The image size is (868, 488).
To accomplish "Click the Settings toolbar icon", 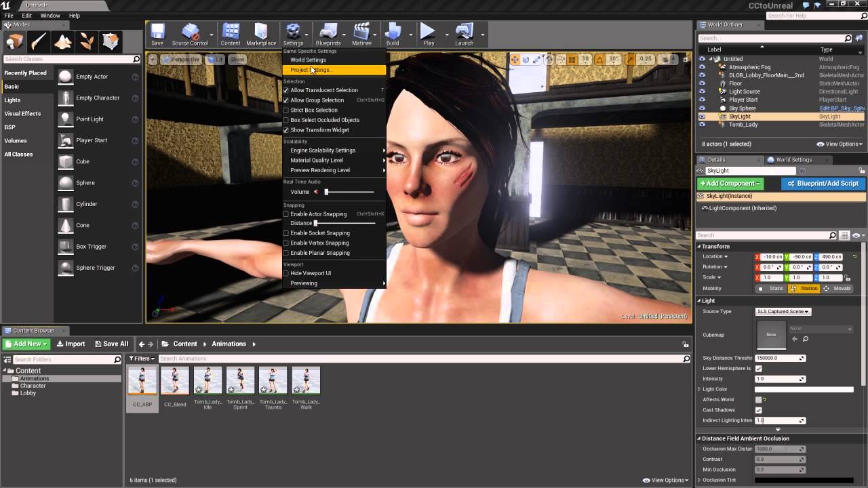I will click(293, 35).
